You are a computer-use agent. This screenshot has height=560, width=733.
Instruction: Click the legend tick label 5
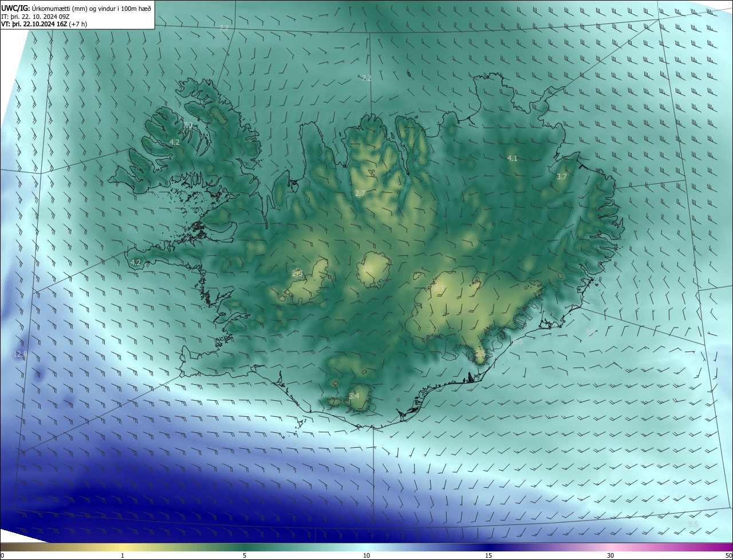[245, 555]
